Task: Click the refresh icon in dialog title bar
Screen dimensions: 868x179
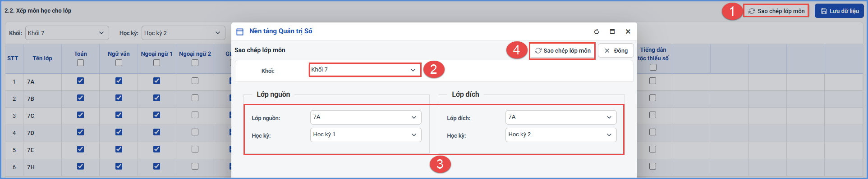Action: pyautogui.click(x=597, y=31)
